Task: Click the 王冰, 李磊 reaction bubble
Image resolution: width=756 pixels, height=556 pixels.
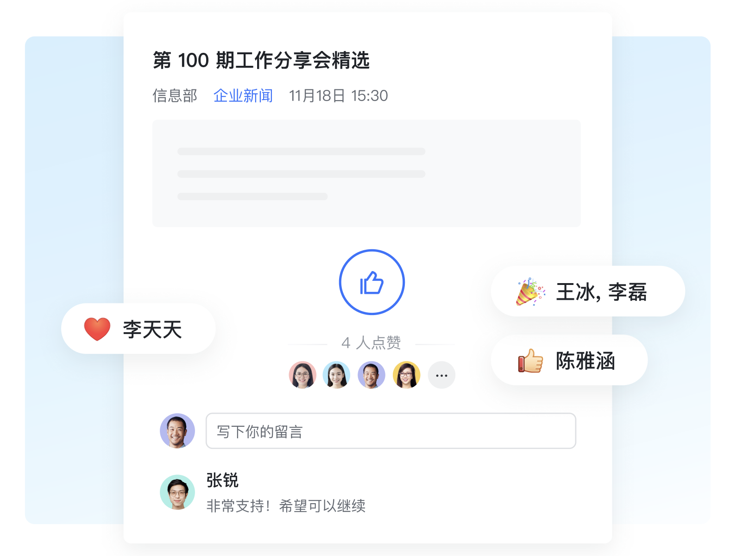Action: click(588, 291)
